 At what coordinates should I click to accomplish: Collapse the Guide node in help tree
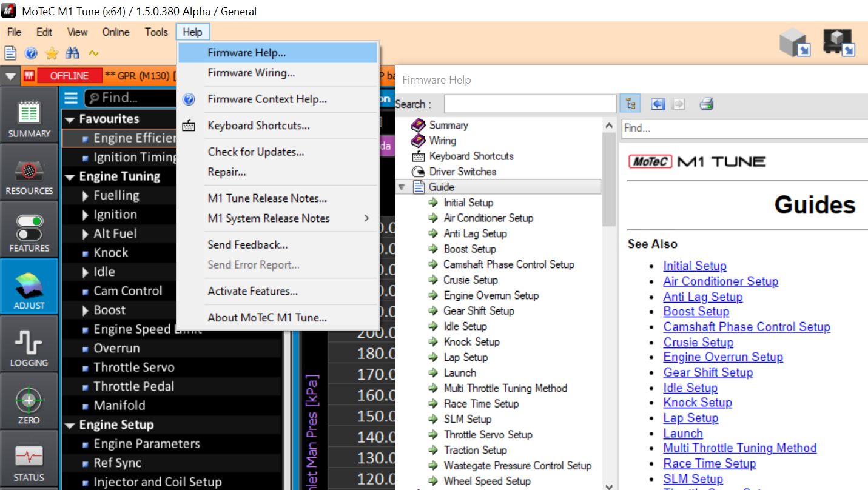pos(401,187)
